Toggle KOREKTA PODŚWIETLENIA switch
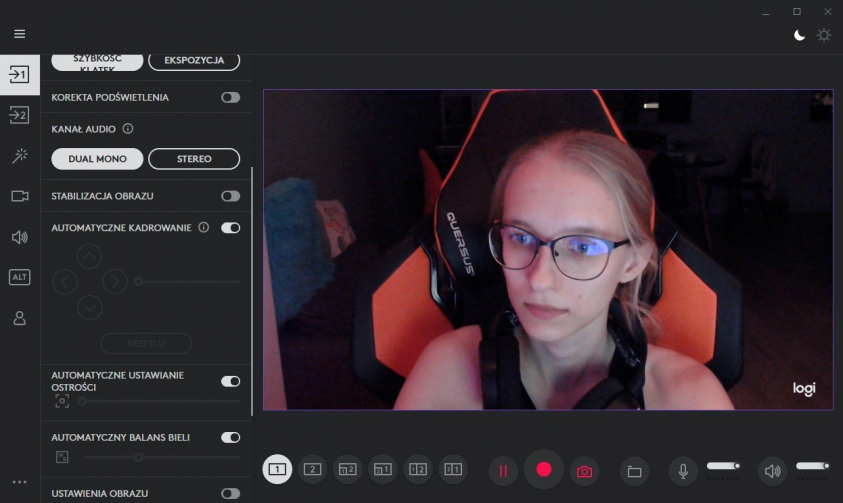The height and width of the screenshot is (503, 843). coord(231,97)
